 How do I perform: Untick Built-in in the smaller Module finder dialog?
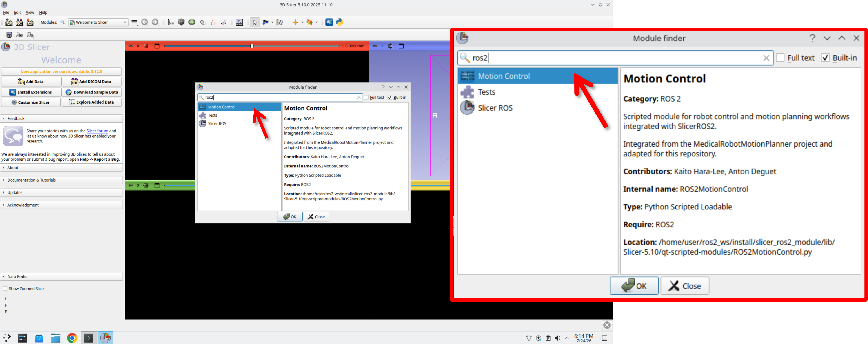point(390,97)
